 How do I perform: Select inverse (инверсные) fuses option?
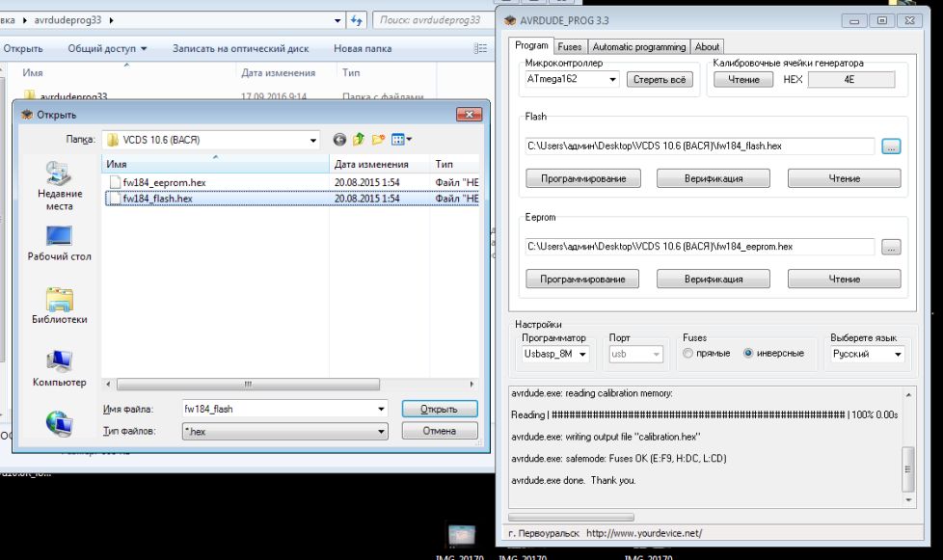point(748,354)
